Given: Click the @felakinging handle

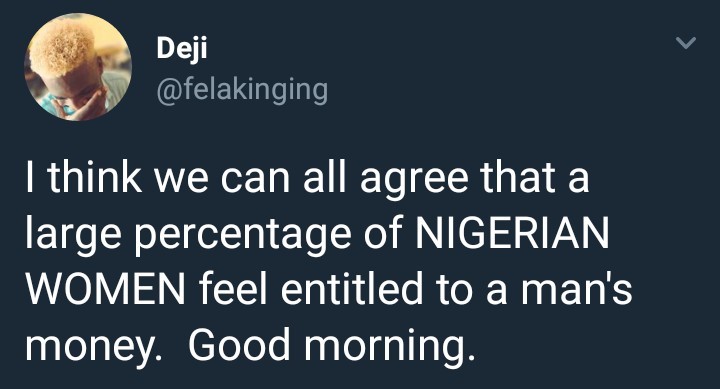Looking at the screenshot, I should point(242,90).
